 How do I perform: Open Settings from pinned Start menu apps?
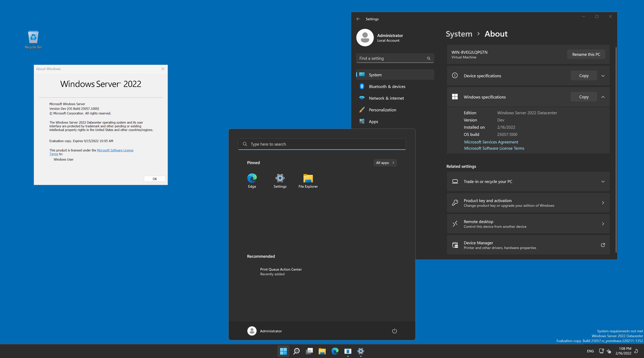(280, 179)
